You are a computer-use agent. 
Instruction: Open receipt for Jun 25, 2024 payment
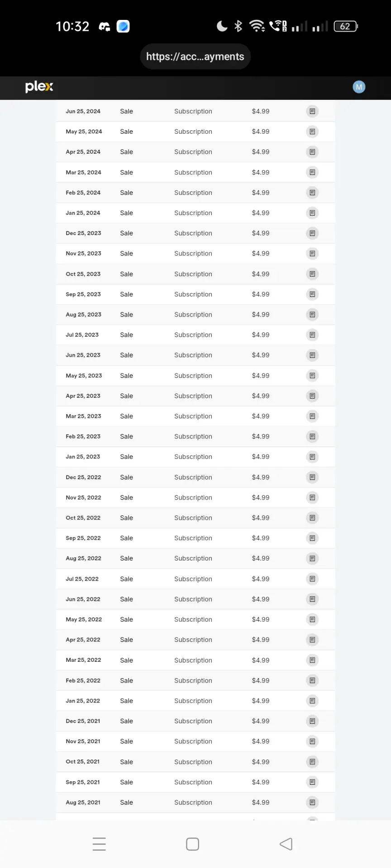click(312, 111)
